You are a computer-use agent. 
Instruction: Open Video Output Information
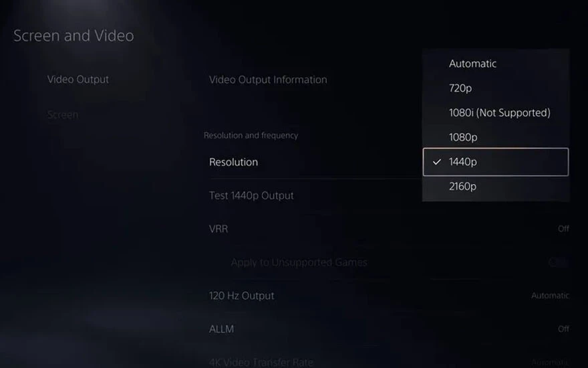point(268,80)
